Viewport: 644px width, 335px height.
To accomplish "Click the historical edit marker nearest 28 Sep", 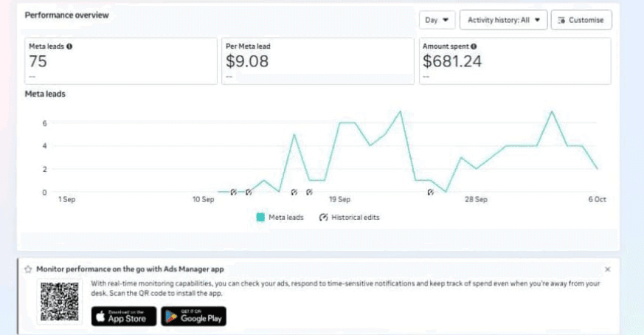I will [430, 192].
